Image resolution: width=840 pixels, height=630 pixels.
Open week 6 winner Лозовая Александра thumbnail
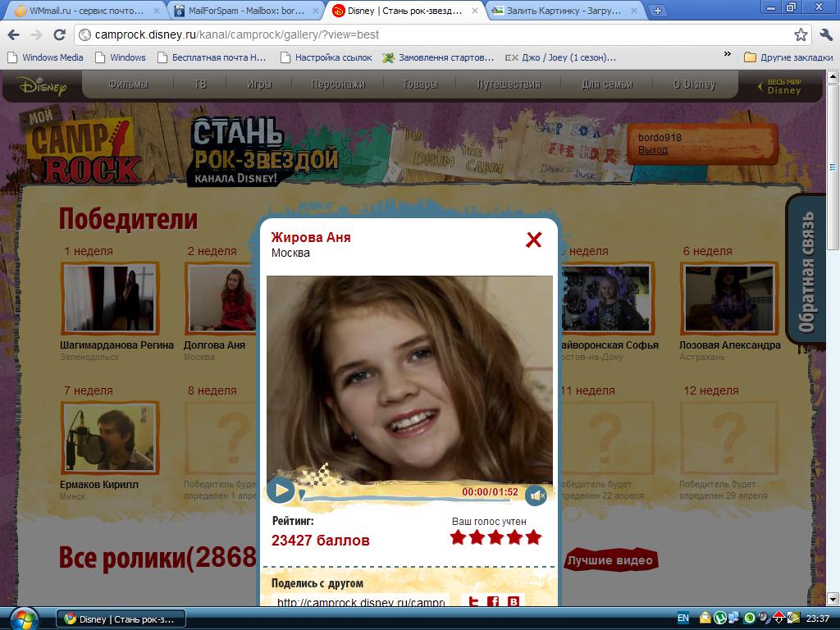coord(729,299)
